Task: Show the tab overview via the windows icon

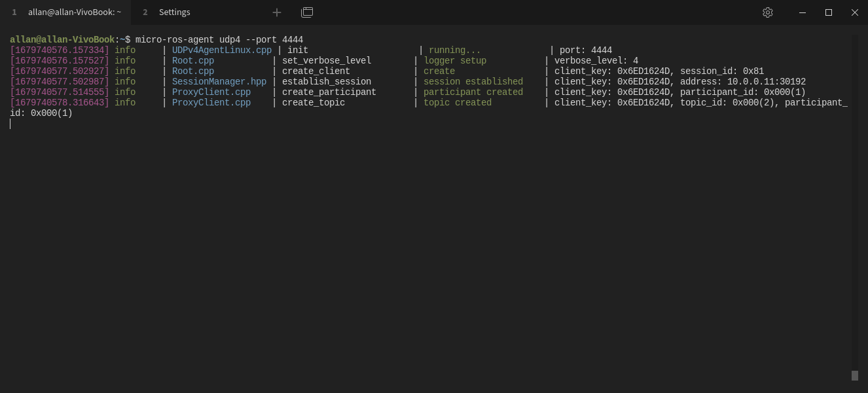Action: point(306,12)
